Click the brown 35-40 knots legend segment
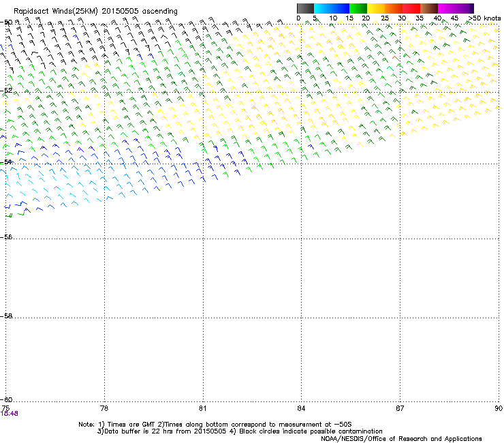This screenshot has width=504, height=443. (429, 8)
